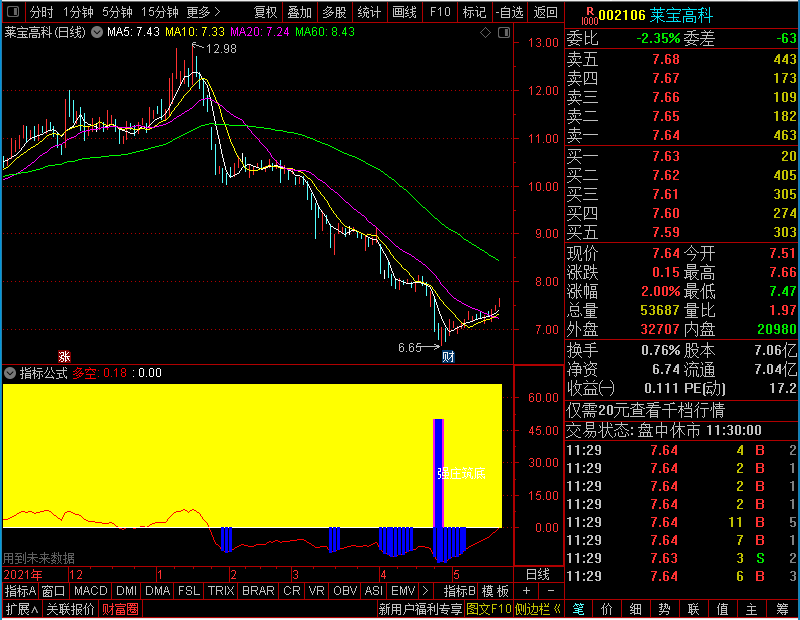Toggle the chart side panel icon
The height and width of the screenshot is (620, 800).
click(x=504, y=33)
